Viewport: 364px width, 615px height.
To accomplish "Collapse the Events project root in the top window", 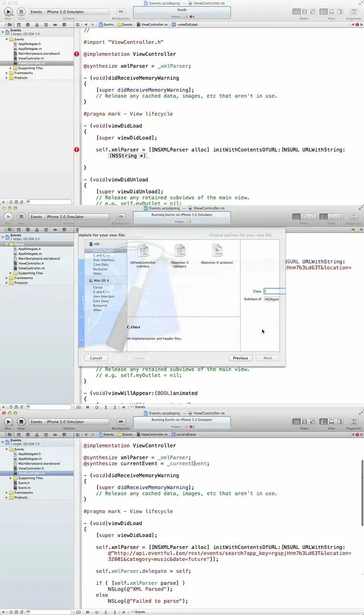I will point(3,31).
